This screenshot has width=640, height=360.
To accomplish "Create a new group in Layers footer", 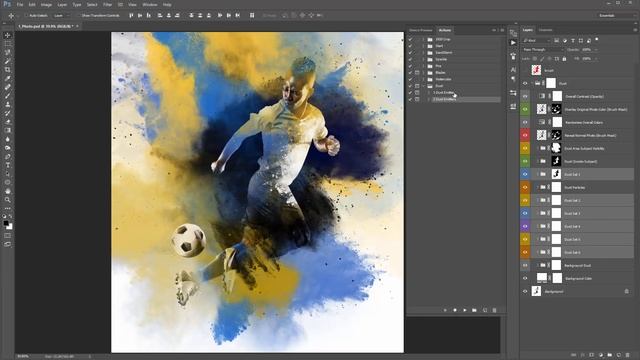I will [609, 355].
